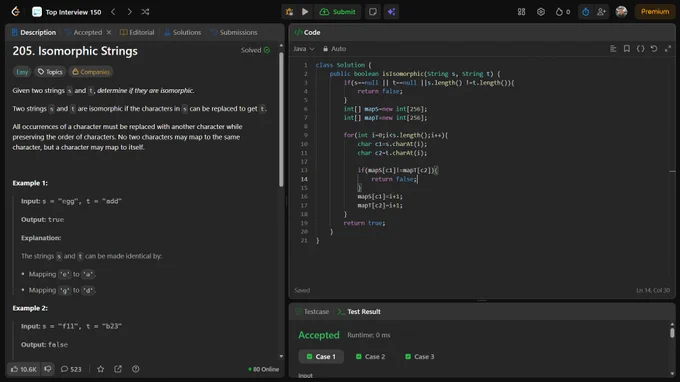
Task: Open the Editorial tab
Action: [x=137, y=33]
